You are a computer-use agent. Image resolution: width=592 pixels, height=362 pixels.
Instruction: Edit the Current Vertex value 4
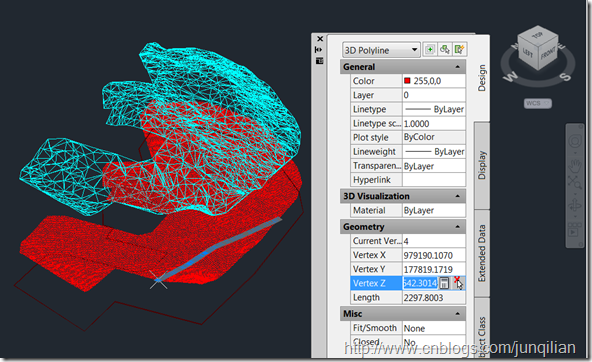click(434, 241)
